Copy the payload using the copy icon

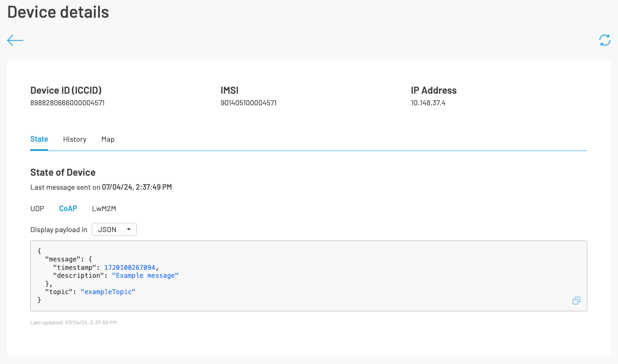coord(576,301)
